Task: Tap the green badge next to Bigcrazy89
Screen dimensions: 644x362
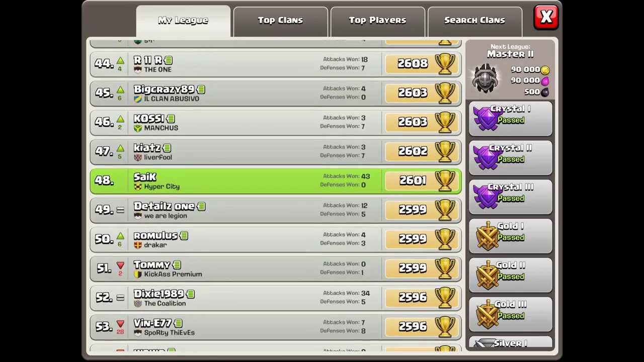Action: (201, 89)
